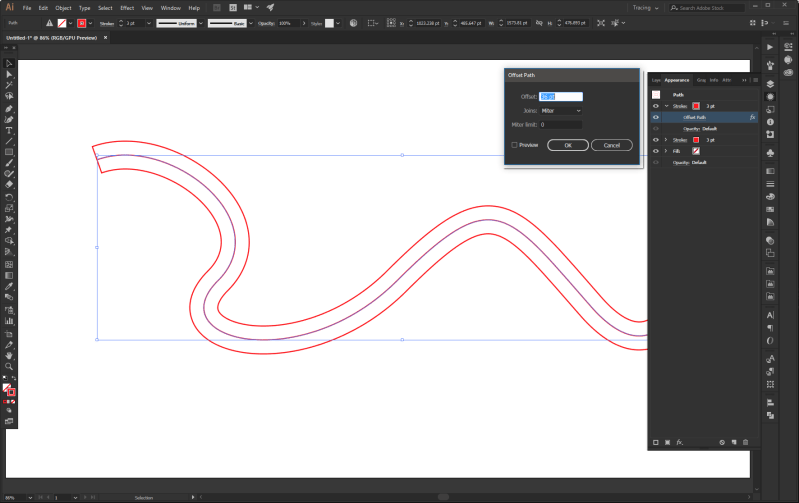799x503 pixels.
Task: Select the Paintbrush tool
Action: tap(9, 163)
